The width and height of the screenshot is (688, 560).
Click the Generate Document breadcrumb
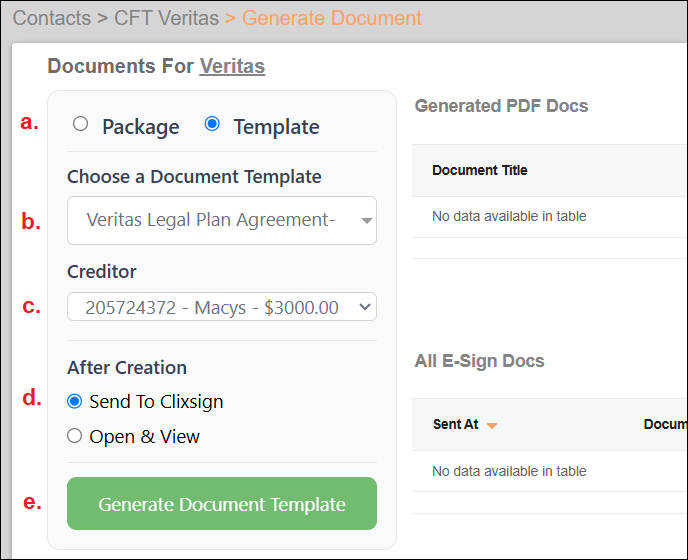(x=332, y=18)
